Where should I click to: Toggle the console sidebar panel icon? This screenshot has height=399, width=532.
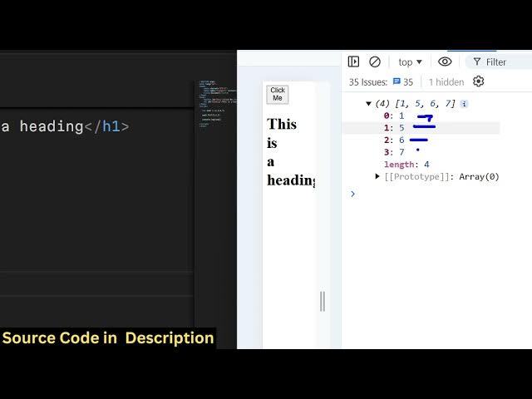(353, 62)
